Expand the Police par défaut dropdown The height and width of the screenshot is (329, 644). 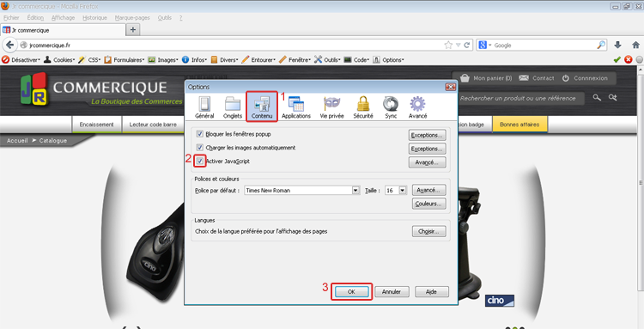tap(356, 191)
